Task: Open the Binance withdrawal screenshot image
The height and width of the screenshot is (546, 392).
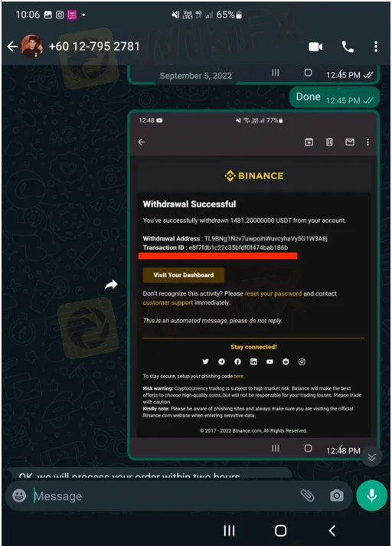Action: pyautogui.click(x=253, y=285)
